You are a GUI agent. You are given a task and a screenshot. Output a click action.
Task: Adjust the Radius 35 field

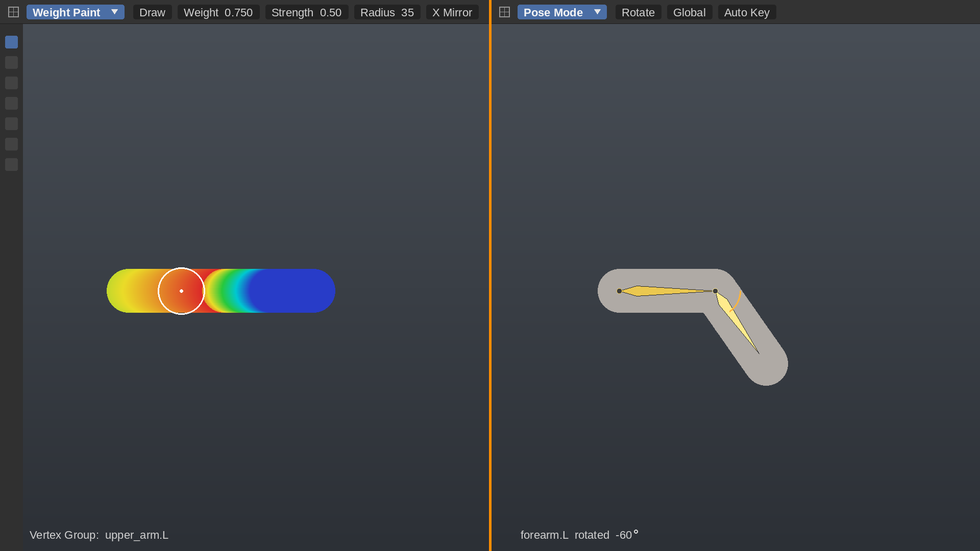click(x=387, y=12)
